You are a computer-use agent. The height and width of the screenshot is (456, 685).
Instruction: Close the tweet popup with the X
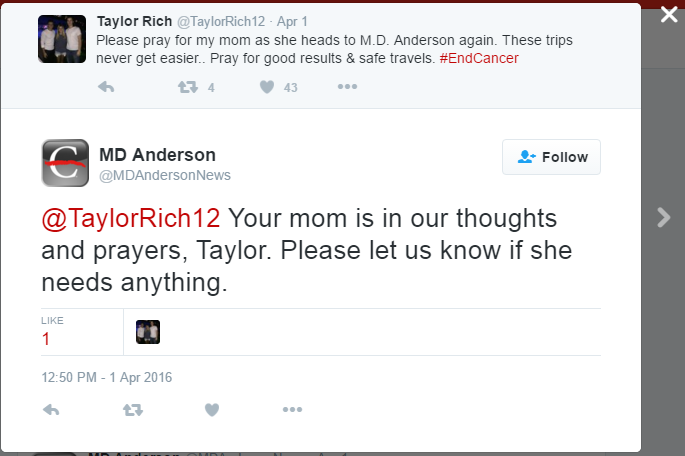pos(669,16)
